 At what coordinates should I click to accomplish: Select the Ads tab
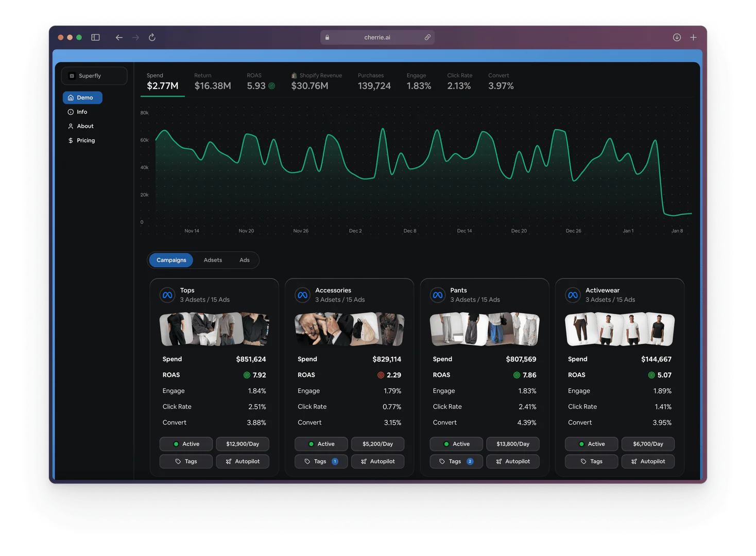pyautogui.click(x=244, y=260)
